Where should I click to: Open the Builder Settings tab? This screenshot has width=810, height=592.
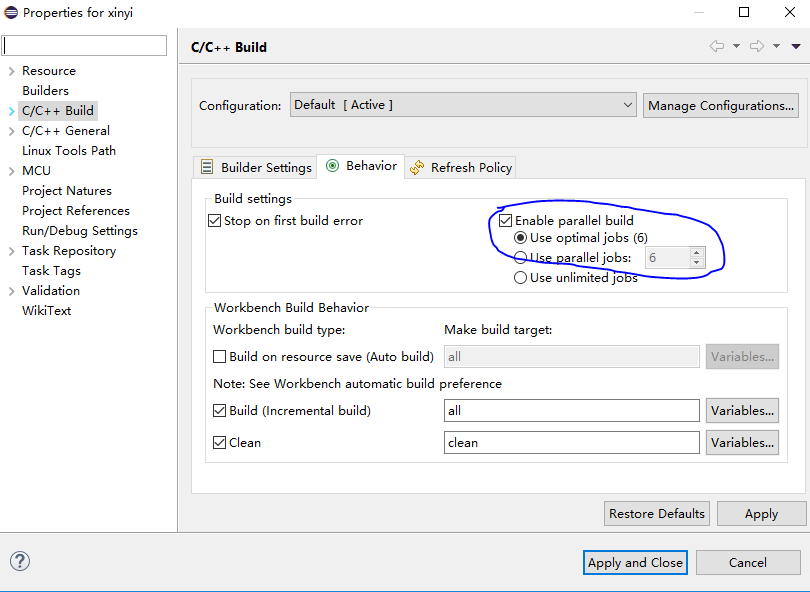click(255, 168)
